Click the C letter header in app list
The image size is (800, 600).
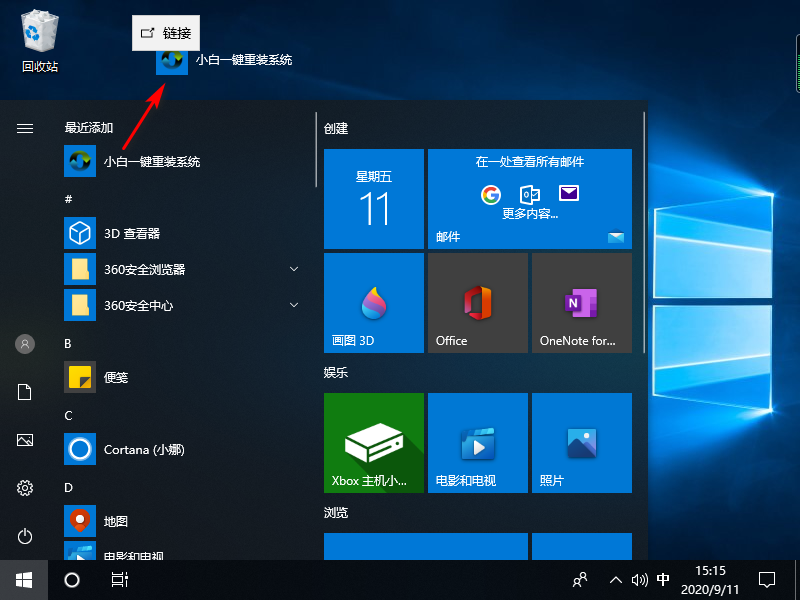[x=68, y=416]
